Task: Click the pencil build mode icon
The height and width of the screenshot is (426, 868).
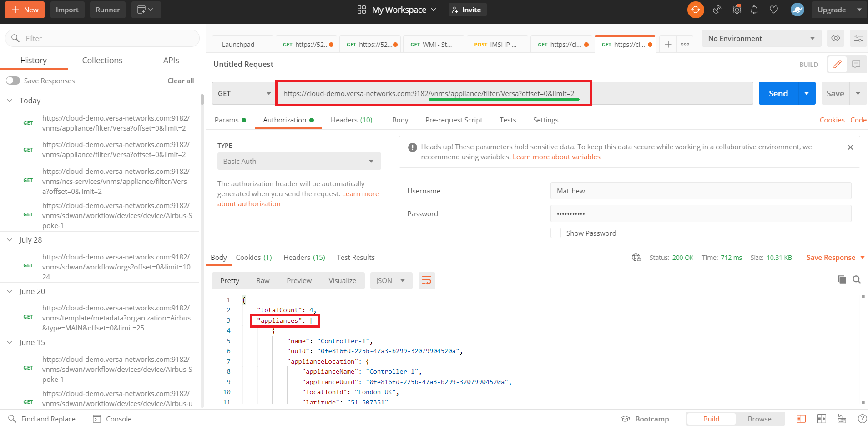Action: point(838,64)
